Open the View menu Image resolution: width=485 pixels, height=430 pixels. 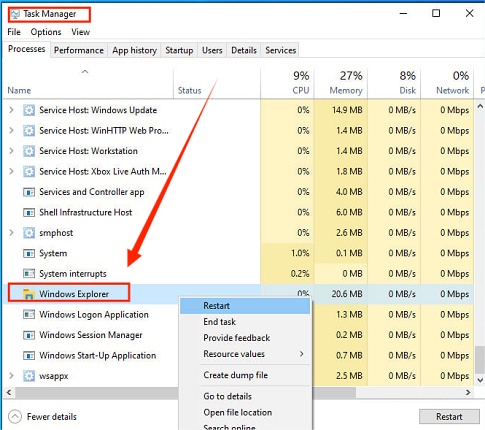tap(80, 32)
